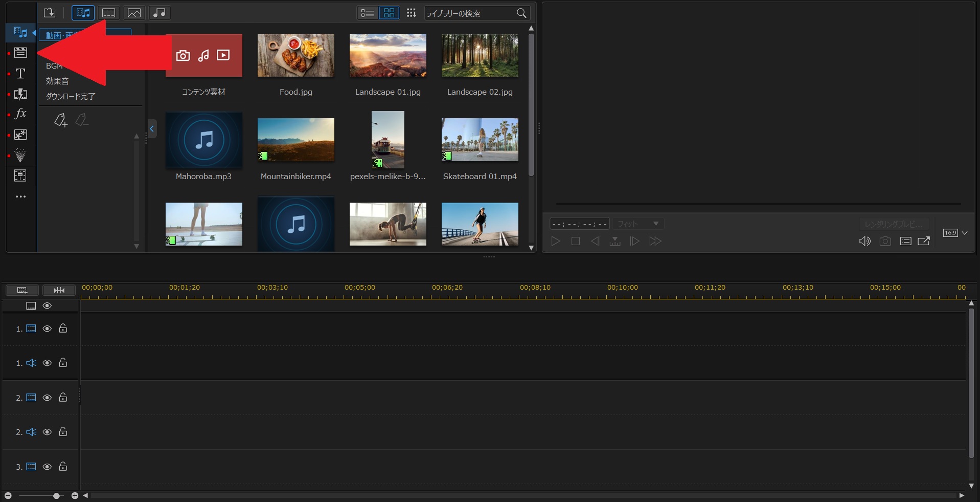Open the Particle room icon
The image size is (980, 502).
point(20,155)
